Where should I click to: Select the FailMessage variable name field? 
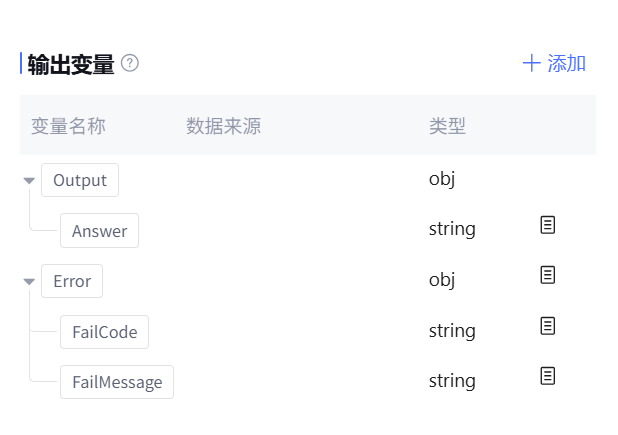coord(116,382)
